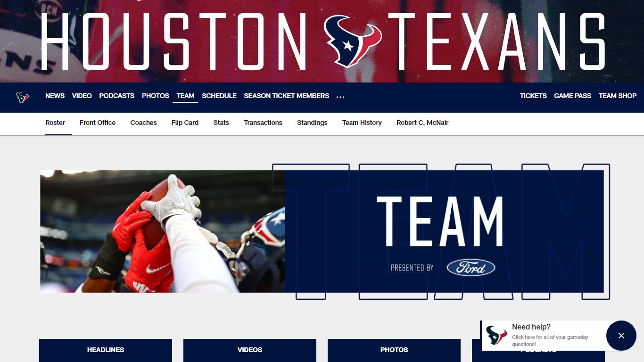Open GAME PASS link
Viewport: 644px width, 362px height.
572,96
